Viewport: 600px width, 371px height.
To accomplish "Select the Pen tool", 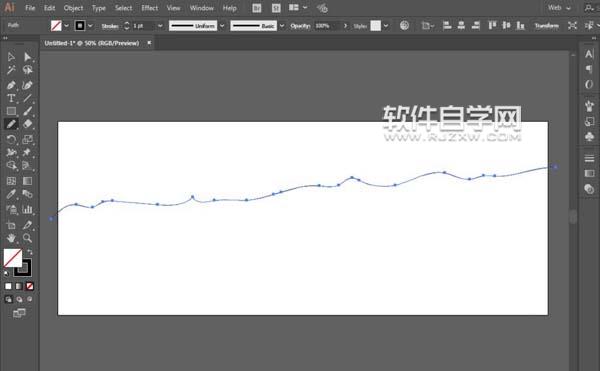I will (11, 85).
